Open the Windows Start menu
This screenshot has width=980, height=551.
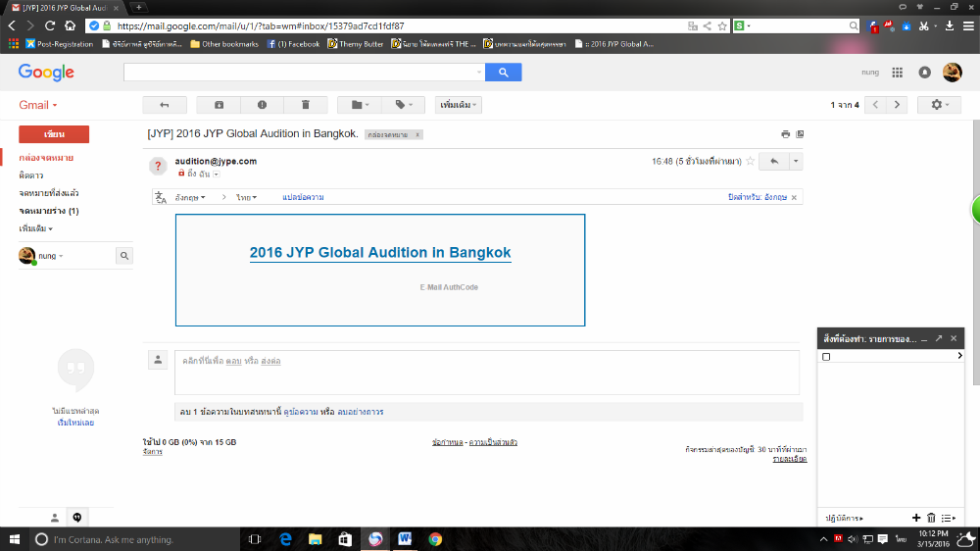pos(15,539)
